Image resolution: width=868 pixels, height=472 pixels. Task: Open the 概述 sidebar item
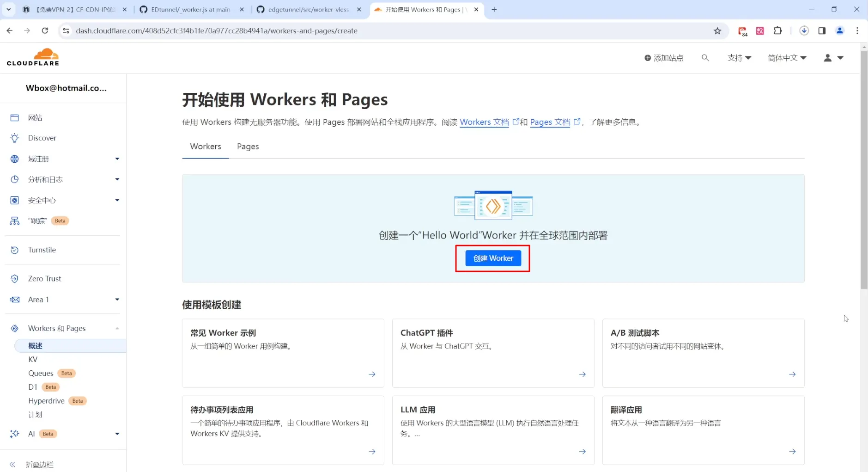coord(70,346)
